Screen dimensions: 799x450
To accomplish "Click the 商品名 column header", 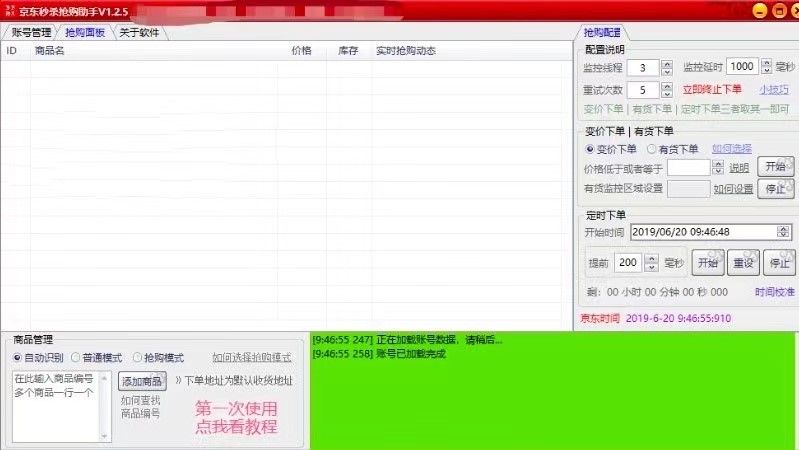I will pos(49,50).
